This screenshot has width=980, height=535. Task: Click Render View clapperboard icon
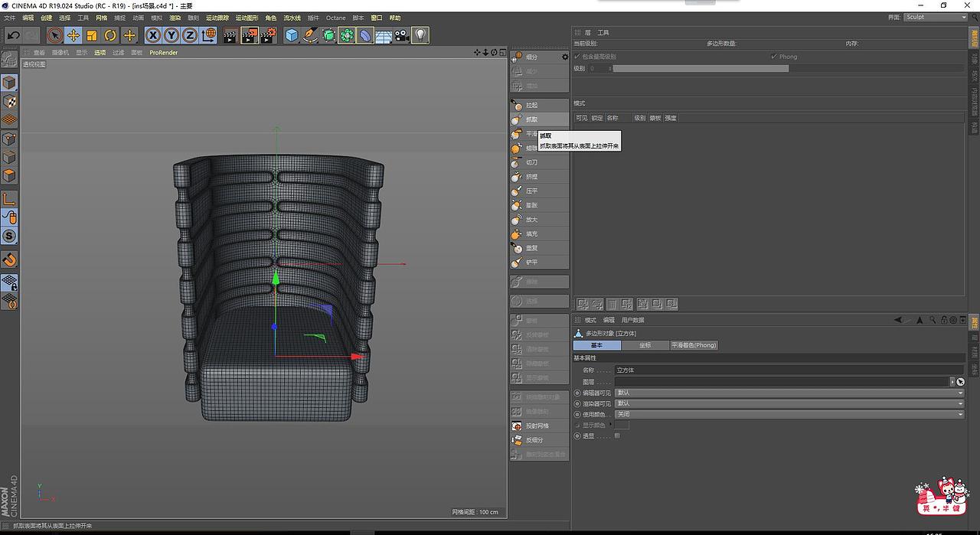point(230,35)
